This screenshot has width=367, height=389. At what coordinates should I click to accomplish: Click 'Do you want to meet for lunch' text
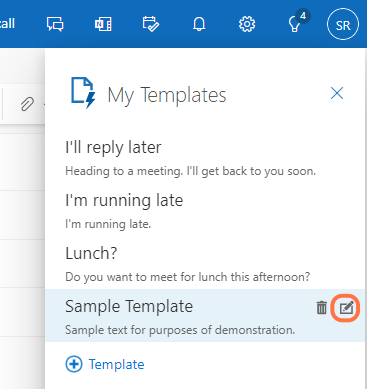click(x=188, y=277)
